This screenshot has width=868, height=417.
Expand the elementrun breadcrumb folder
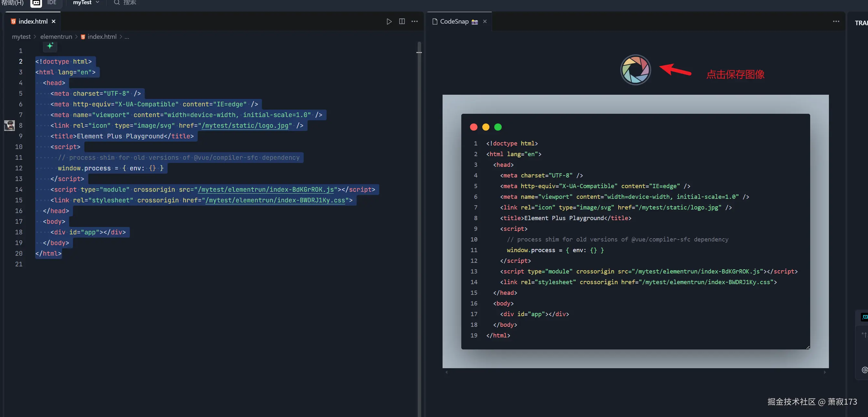click(56, 37)
